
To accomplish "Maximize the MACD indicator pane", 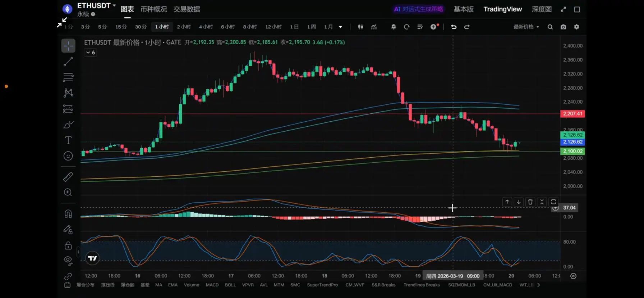I will 553,202.
